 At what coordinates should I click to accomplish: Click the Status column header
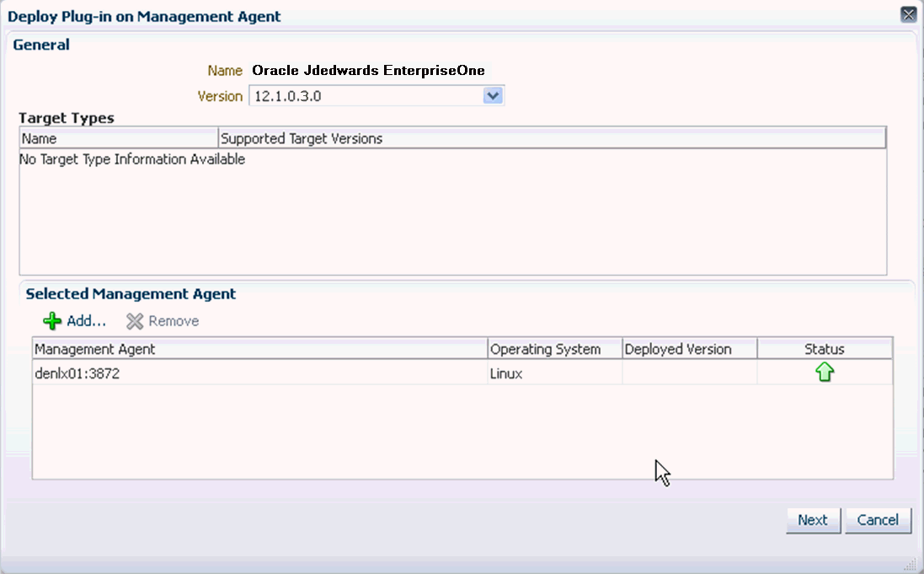[825, 349]
